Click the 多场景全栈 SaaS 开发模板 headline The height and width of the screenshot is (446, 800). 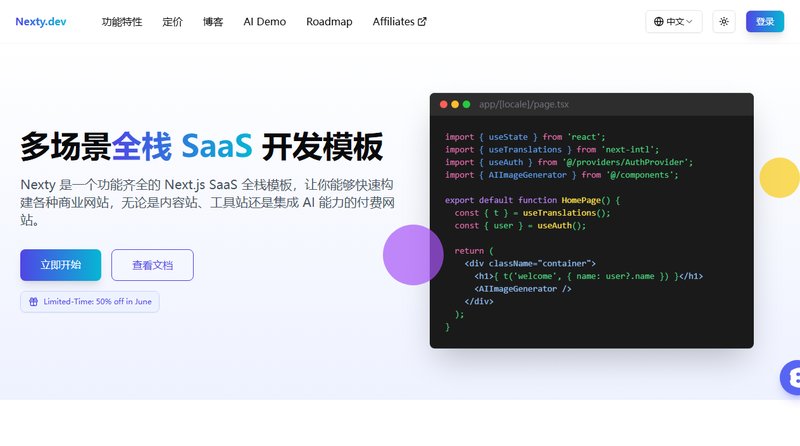tap(202, 146)
